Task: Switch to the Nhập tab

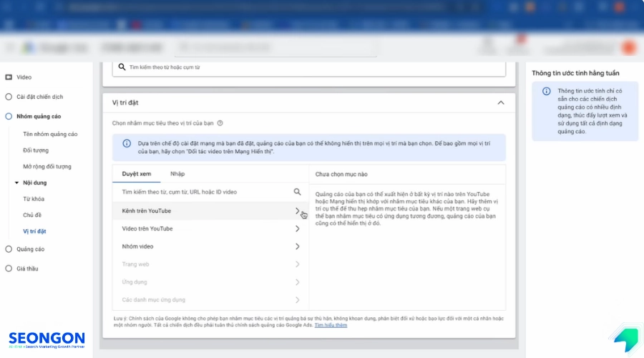Action: (x=177, y=174)
